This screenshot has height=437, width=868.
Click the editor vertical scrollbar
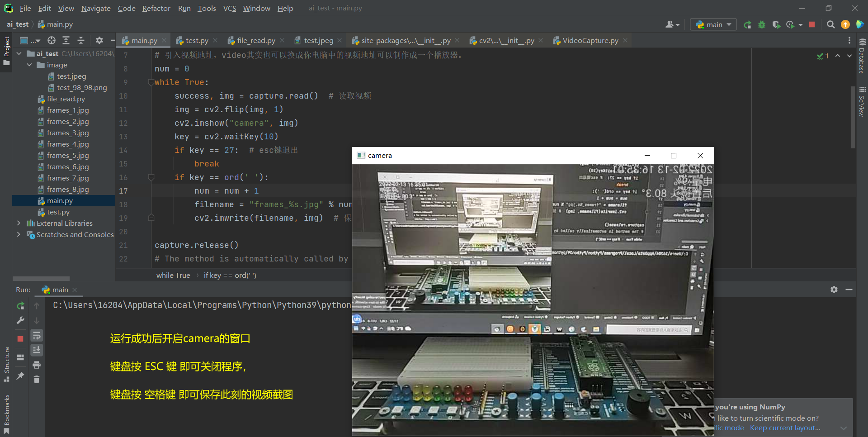pos(853,117)
